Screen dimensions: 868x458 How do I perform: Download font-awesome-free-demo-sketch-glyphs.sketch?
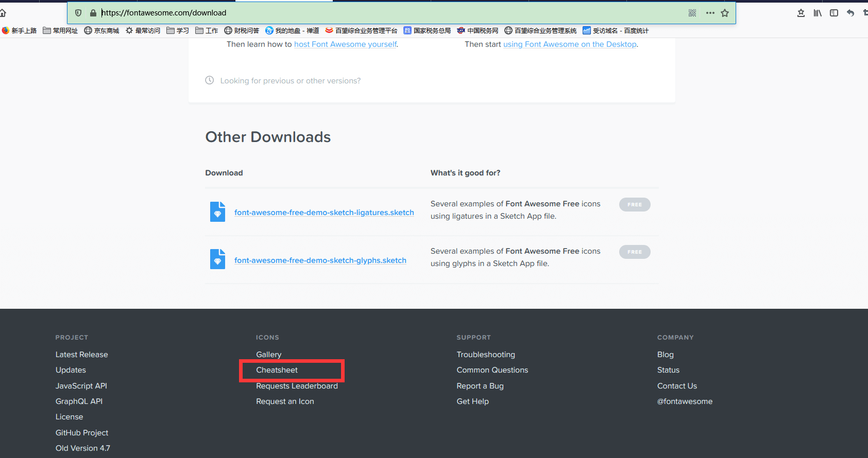(320, 260)
